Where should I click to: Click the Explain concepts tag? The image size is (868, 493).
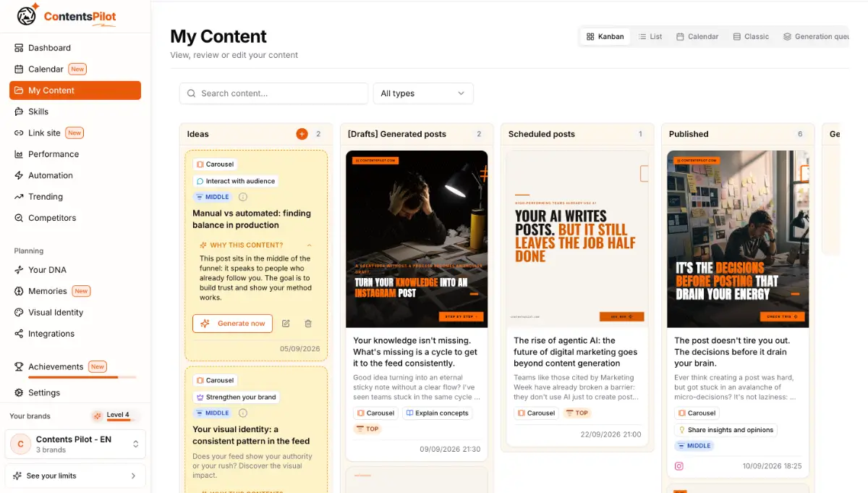pos(438,413)
